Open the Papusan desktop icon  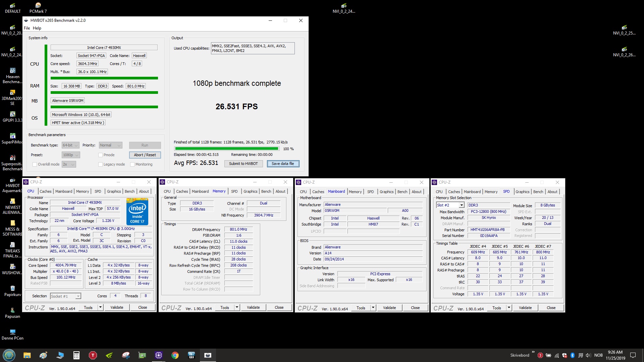[x=12, y=313]
